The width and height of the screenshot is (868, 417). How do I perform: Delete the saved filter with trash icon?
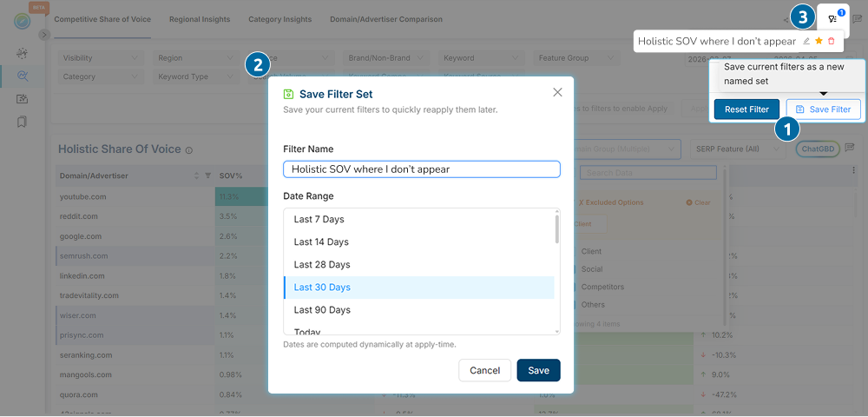click(831, 41)
